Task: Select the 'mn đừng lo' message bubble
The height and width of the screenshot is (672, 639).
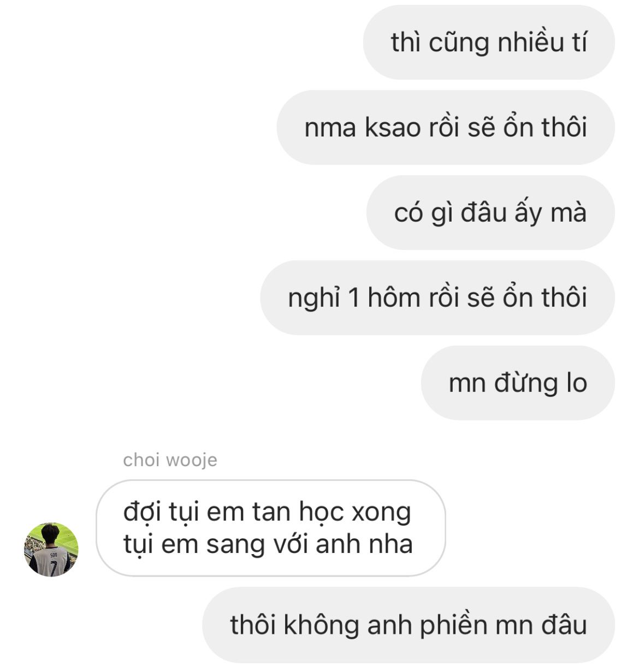Action: [518, 383]
